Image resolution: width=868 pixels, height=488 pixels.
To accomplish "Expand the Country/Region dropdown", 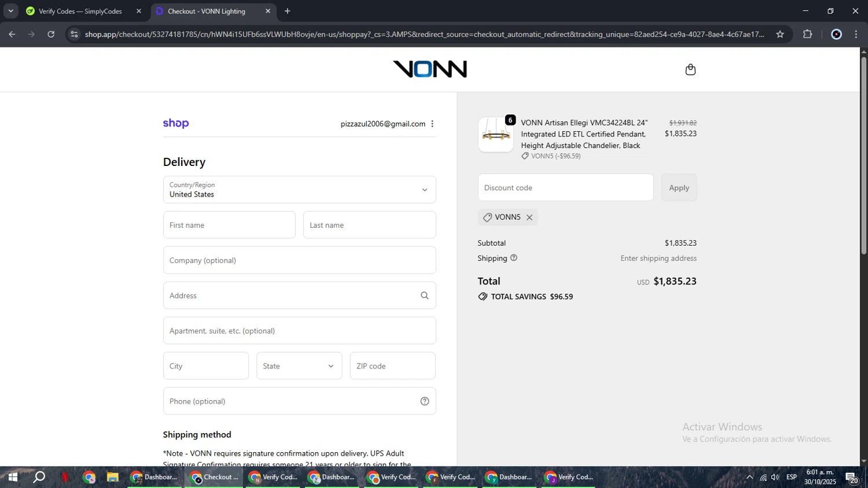I will point(299,190).
